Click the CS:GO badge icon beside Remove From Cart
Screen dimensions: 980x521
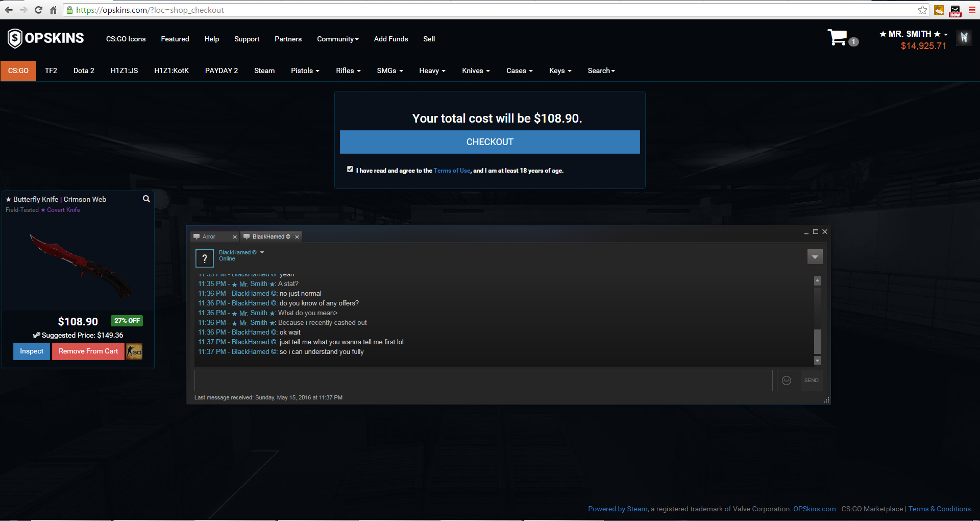pyautogui.click(x=134, y=351)
